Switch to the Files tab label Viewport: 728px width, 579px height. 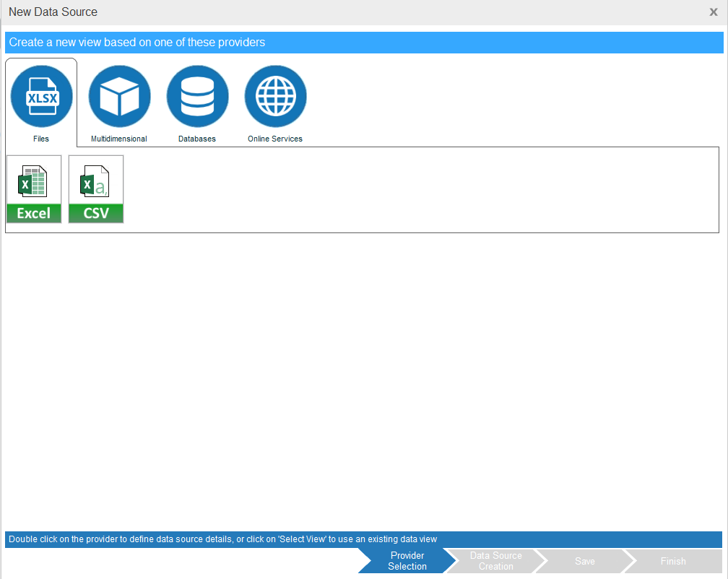41,139
